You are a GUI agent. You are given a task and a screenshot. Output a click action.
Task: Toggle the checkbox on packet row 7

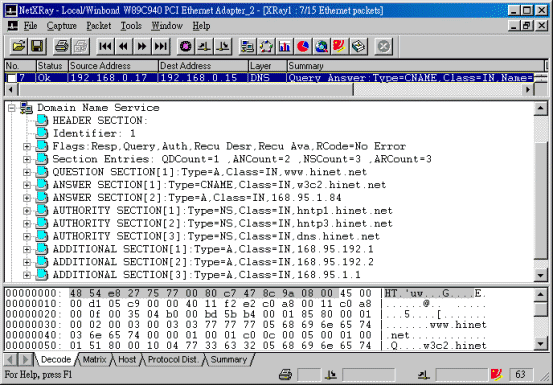12,78
